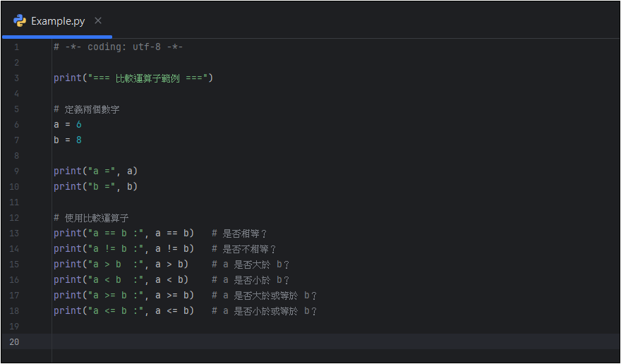Click the comment 定義兩個數字
This screenshot has width=621, height=364.
[x=91, y=109]
